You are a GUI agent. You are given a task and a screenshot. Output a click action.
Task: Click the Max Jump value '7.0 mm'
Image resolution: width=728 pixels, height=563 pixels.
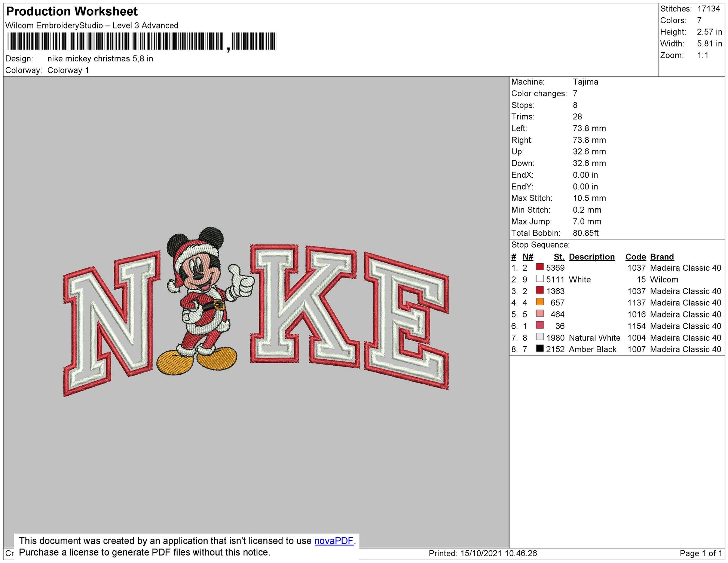[587, 221]
